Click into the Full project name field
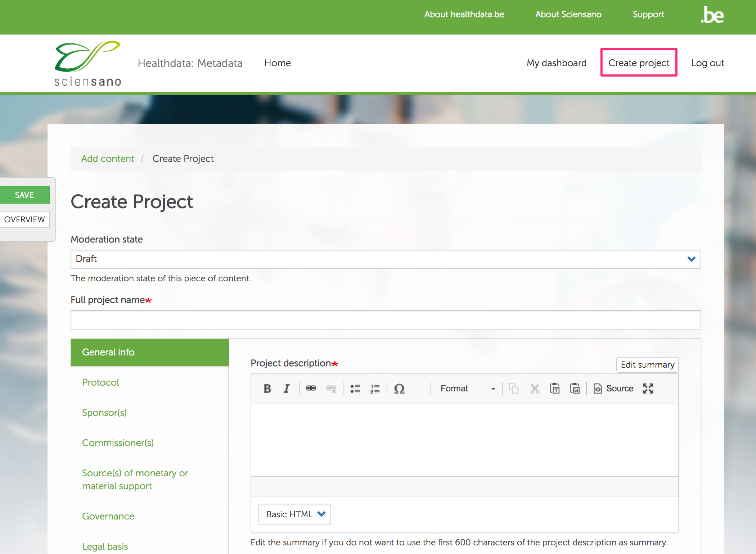756x554 pixels. (386, 320)
